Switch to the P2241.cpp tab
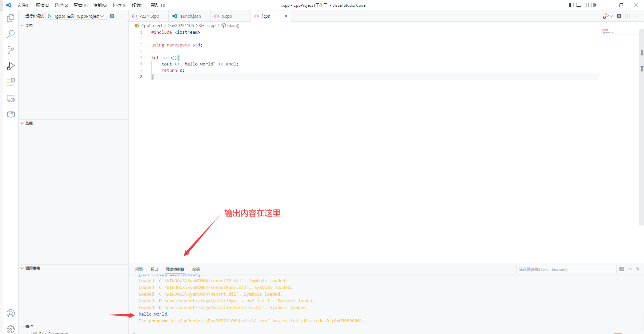The image size is (644, 334). (x=149, y=16)
